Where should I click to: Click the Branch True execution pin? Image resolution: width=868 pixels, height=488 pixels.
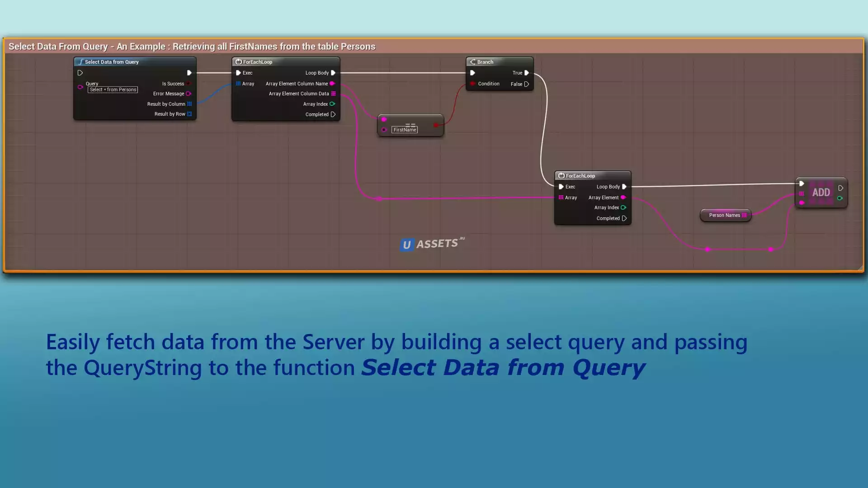pos(527,73)
